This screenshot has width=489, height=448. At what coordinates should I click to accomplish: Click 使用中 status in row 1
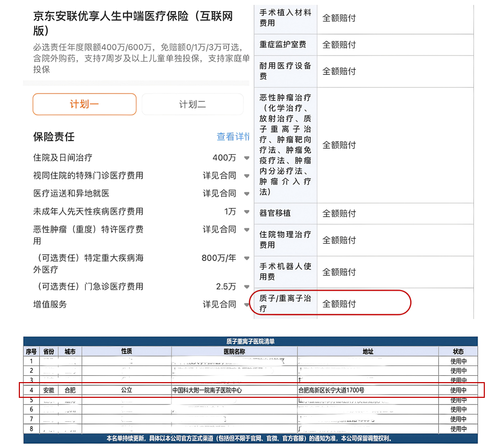[458, 361]
